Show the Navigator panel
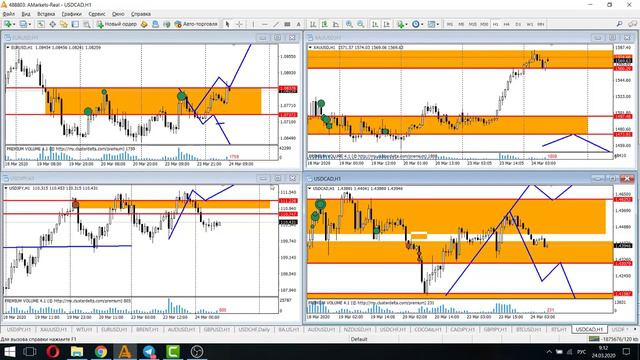This screenshot has width=640, height=360. tap(64, 24)
